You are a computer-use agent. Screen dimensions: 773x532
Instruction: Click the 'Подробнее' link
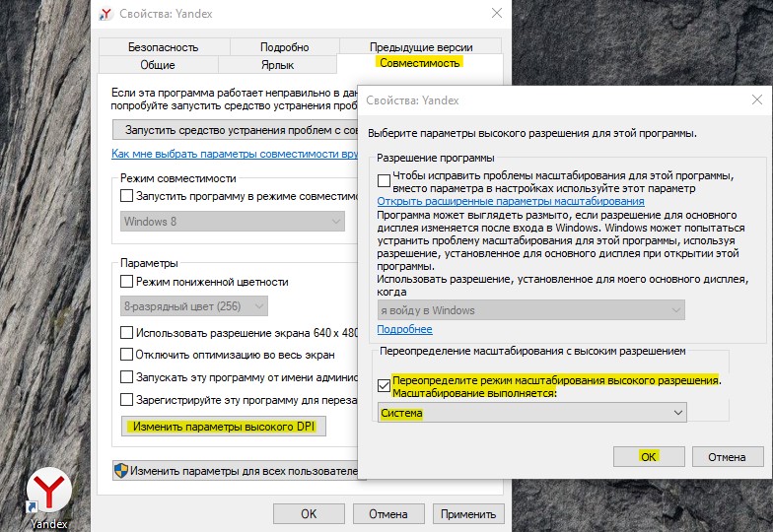(x=404, y=329)
